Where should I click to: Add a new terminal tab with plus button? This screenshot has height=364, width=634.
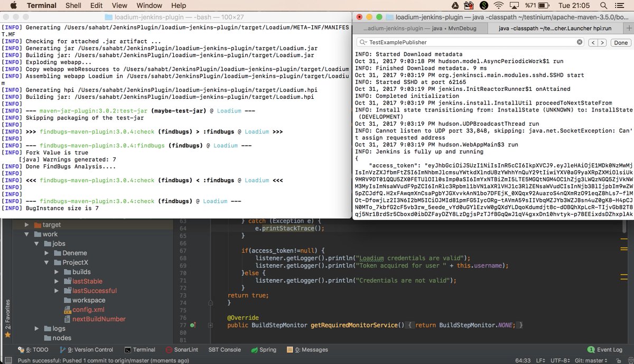pos(628,29)
